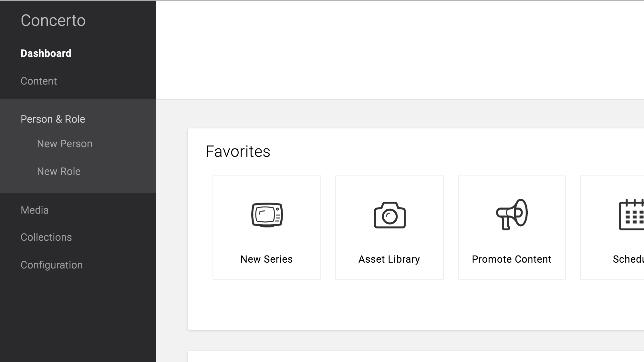Collapse the Person & Role section
The width and height of the screenshot is (644, 362).
[53, 119]
